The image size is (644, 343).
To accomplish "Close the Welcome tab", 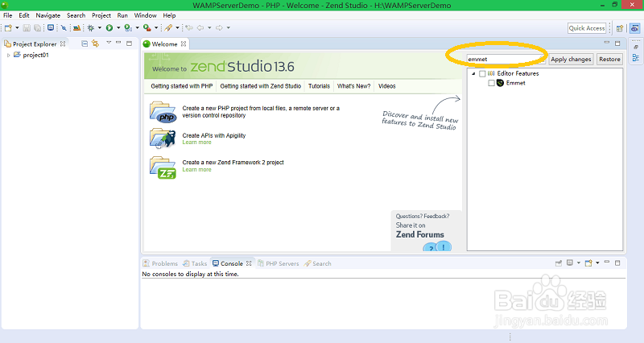I will 184,43.
